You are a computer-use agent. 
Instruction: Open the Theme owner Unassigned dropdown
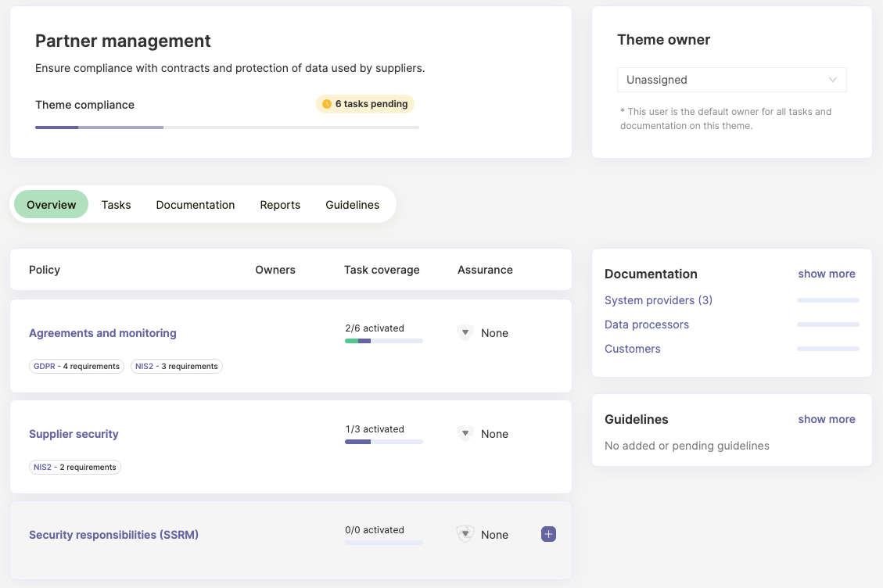point(731,80)
